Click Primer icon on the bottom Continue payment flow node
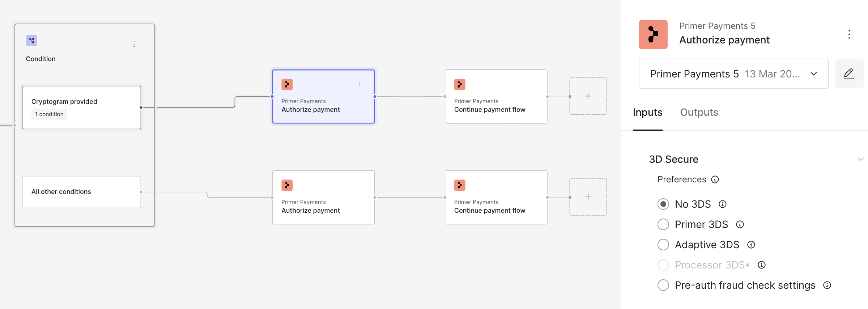 (460, 185)
